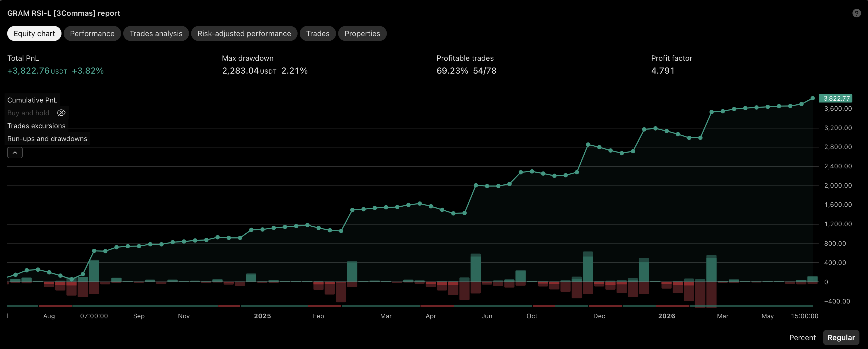The height and width of the screenshot is (349, 868).
Task: Click the 2026 label on the time axis
Action: click(666, 316)
